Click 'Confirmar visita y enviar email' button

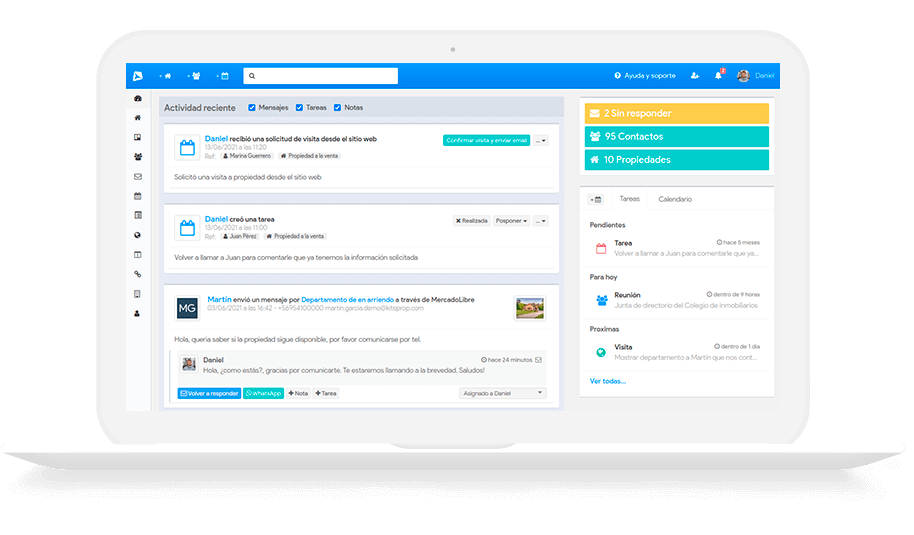487,140
